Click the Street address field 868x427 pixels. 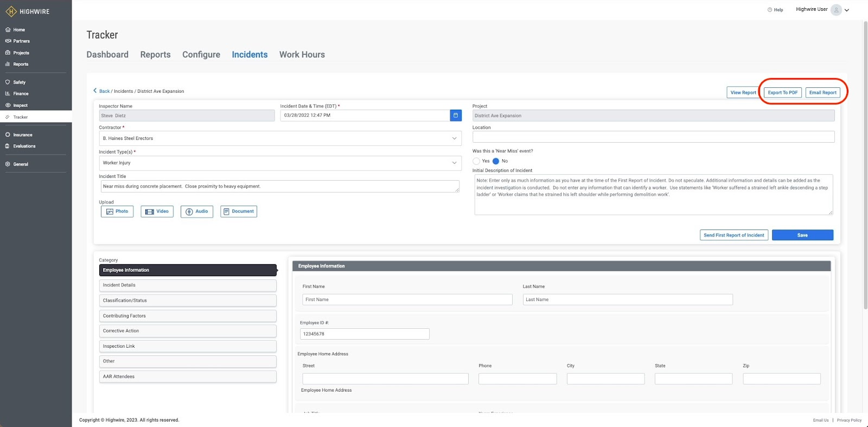coord(385,379)
